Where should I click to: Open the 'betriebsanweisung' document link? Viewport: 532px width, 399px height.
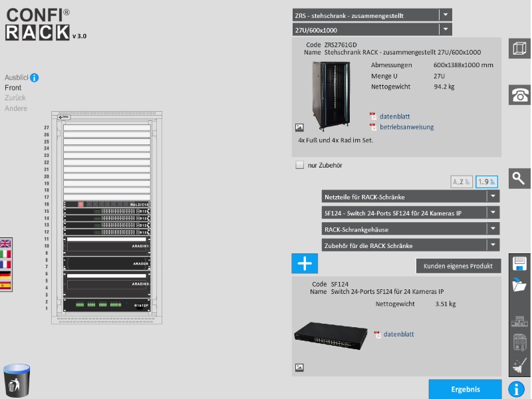(x=406, y=127)
